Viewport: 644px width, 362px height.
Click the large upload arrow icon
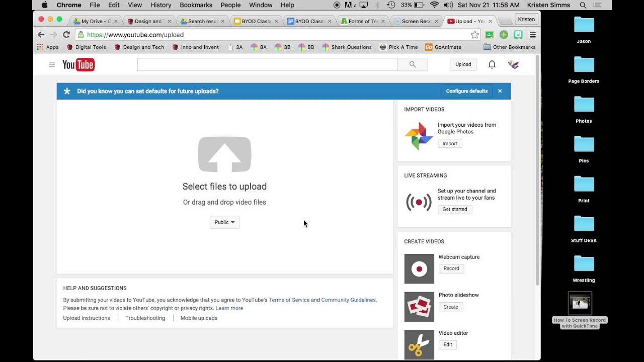[x=224, y=154]
